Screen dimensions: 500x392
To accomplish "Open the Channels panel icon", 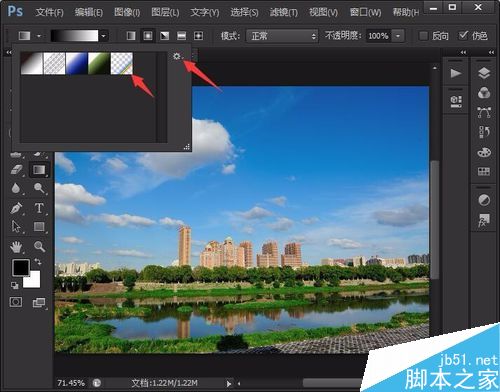I will point(484,93).
